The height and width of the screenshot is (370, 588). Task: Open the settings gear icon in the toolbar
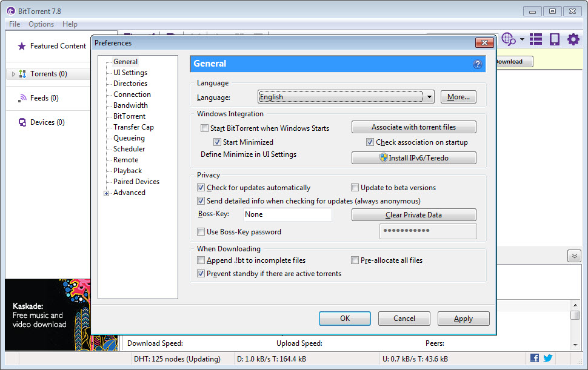click(x=573, y=39)
